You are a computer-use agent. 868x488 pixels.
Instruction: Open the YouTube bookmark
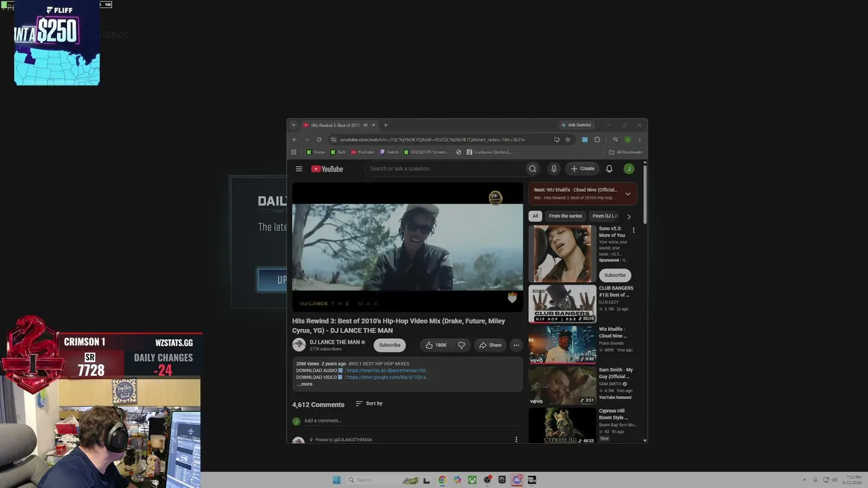363,152
